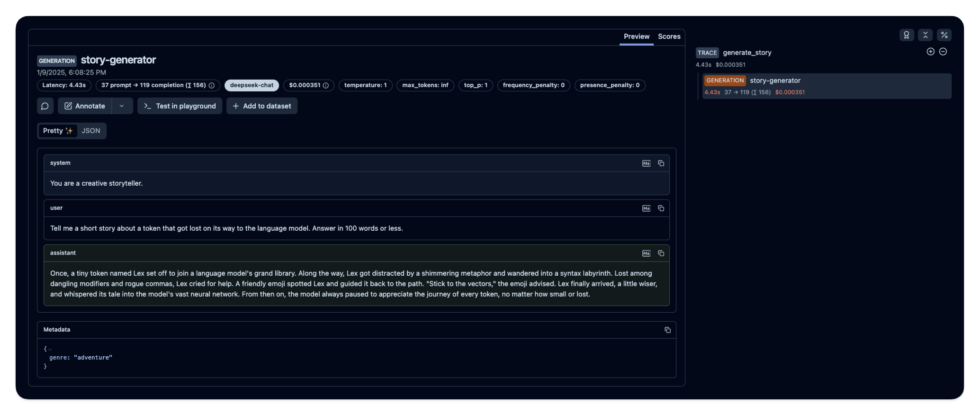Copy the system message content
This screenshot has height=415, width=980.
coord(661,163)
